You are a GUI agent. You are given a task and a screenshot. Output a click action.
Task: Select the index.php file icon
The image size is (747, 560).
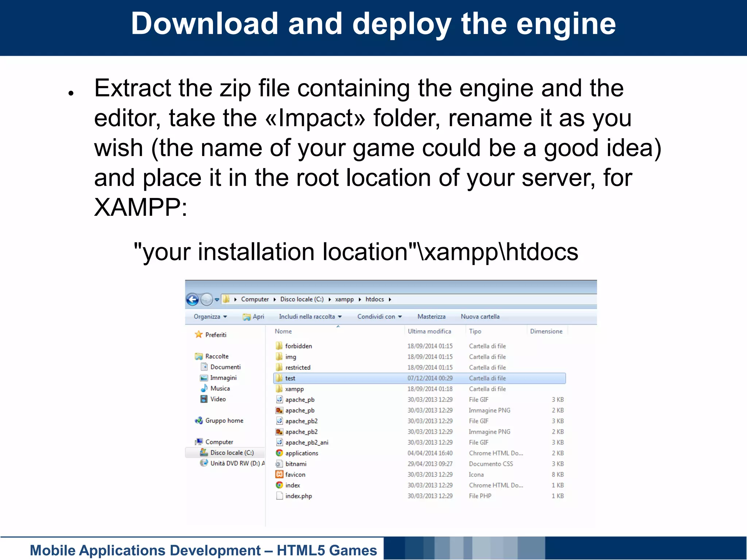[279, 496]
